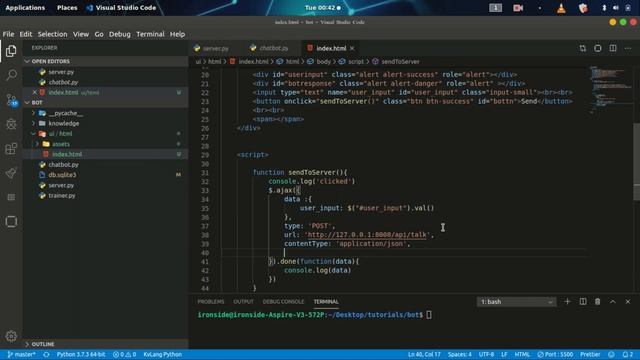Open the Debug view in activity bar
The height and width of the screenshot is (360, 640).
tap(11, 124)
